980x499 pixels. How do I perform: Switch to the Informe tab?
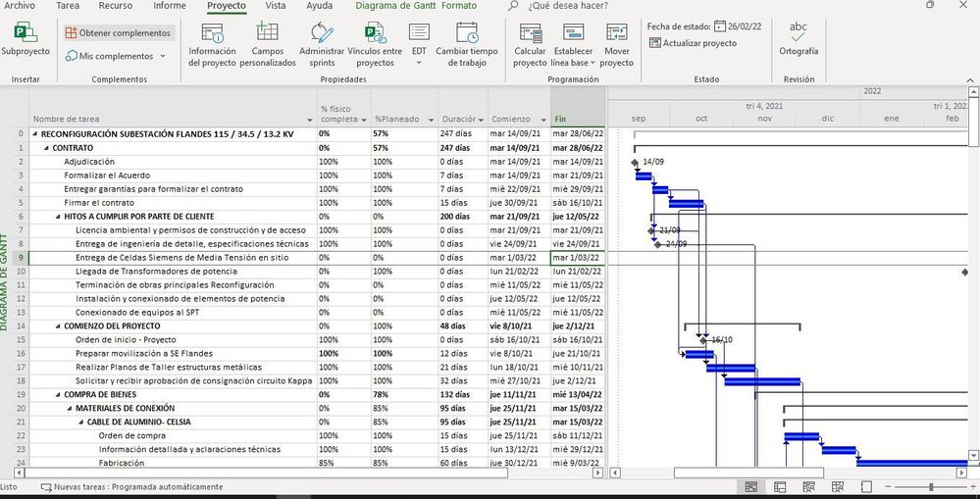coord(170,6)
